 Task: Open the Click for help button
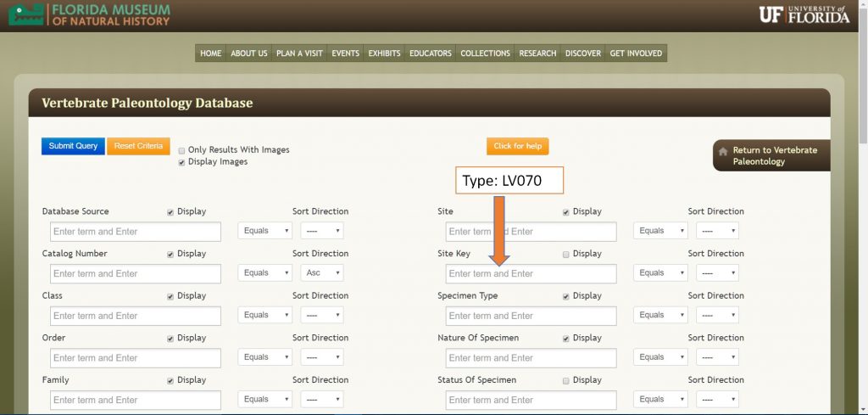click(x=517, y=146)
